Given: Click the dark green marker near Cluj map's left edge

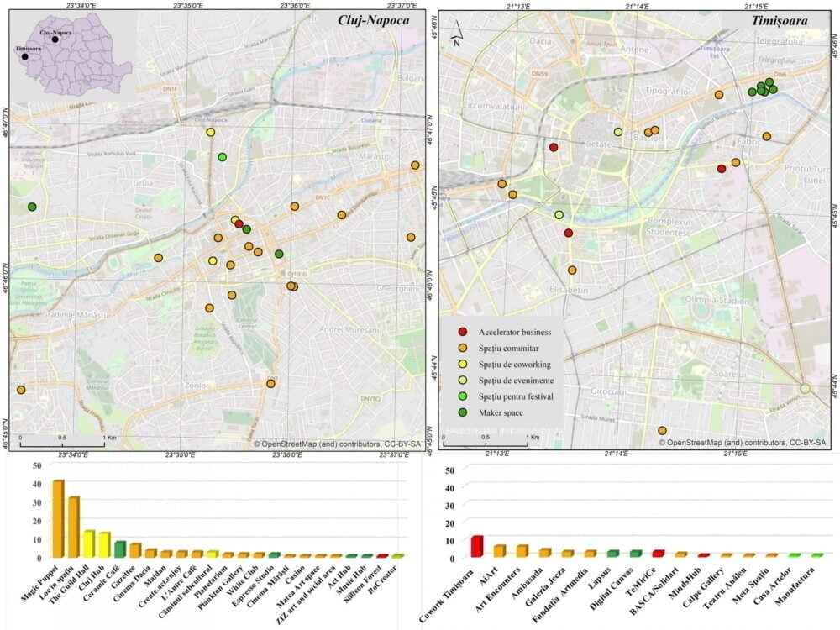Looking at the screenshot, I should coord(32,207).
